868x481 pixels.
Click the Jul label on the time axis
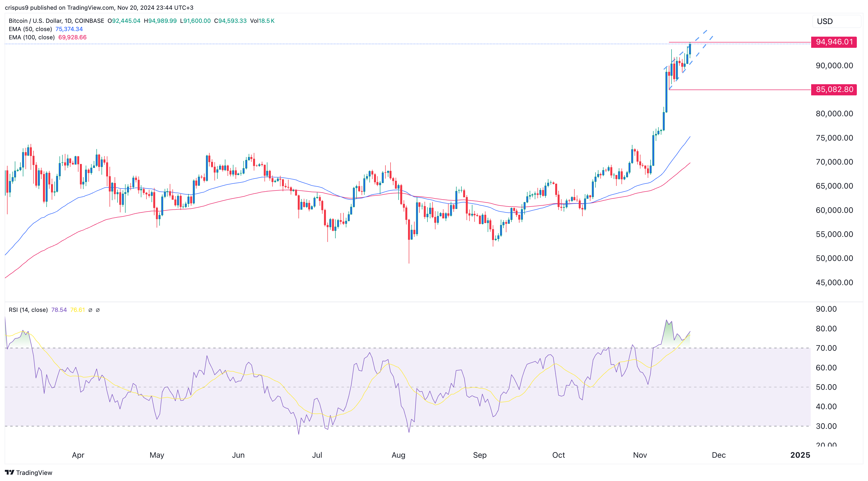click(317, 456)
